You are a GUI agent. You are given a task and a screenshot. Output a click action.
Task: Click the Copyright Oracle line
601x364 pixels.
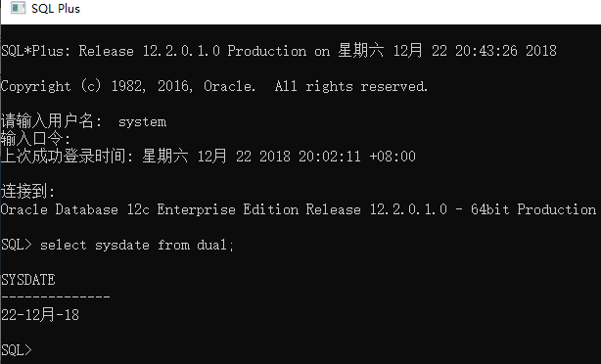tap(214, 86)
